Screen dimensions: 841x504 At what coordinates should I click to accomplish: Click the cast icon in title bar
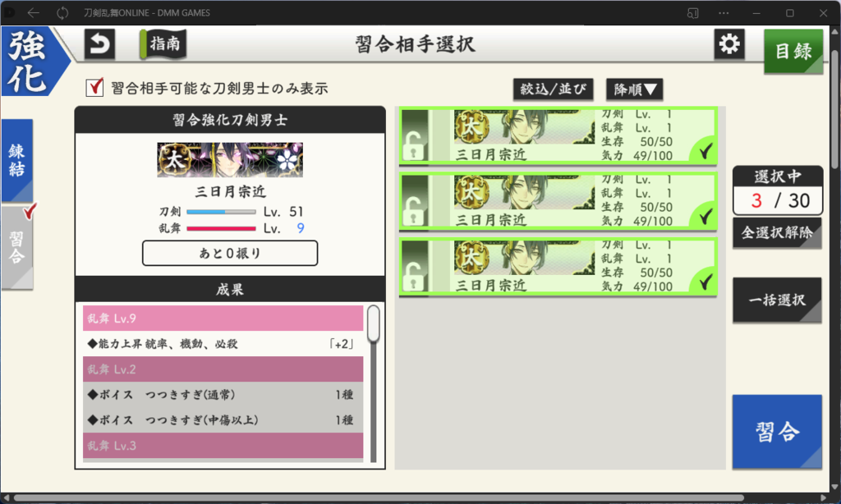[x=693, y=13]
